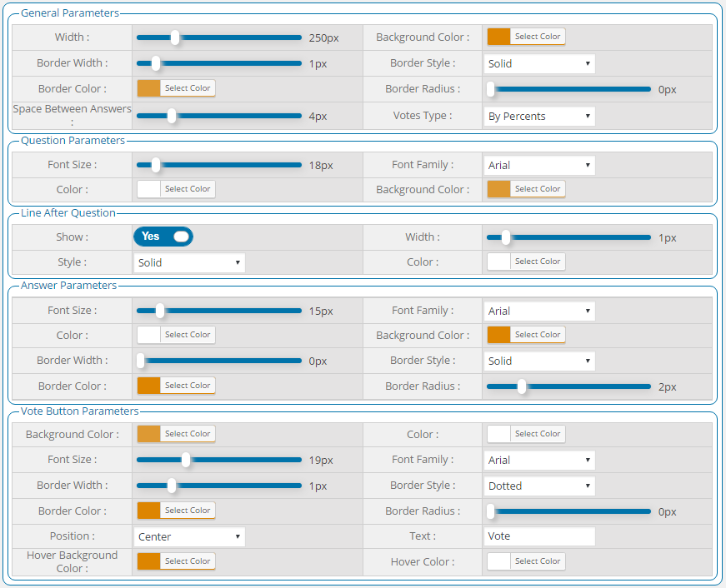This screenshot has height=588, width=726.
Task: Open Vote Button Border Style dropdown
Action: (x=539, y=486)
